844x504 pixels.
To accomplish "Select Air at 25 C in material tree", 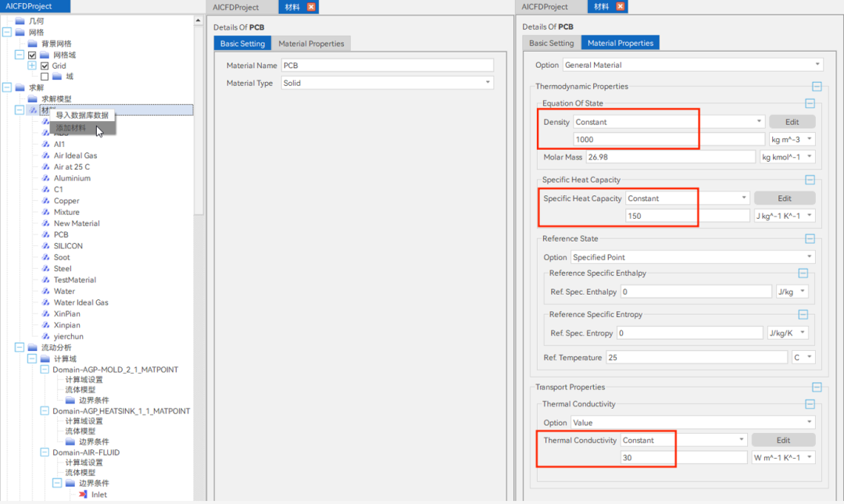I will (x=72, y=167).
